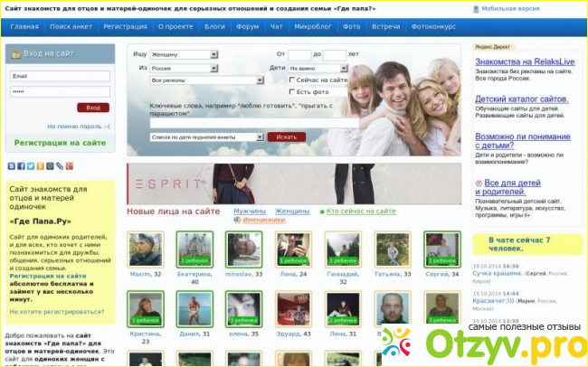Click the VK social share icon
Viewport: 588px width, 367px height.
pos(11,166)
